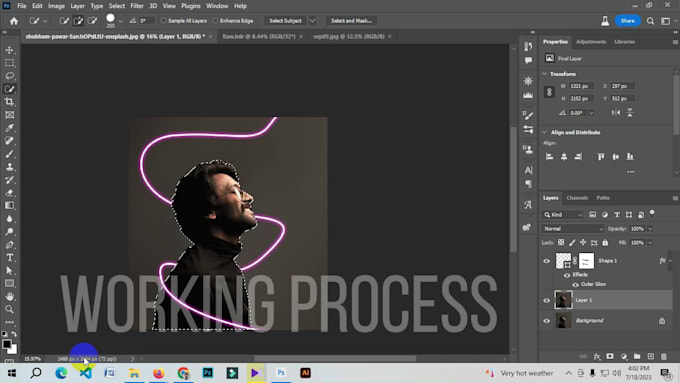Image resolution: width=680 pixels, height=383 pixels.
Task: Add a layer mask
Action: click(610, 357)
